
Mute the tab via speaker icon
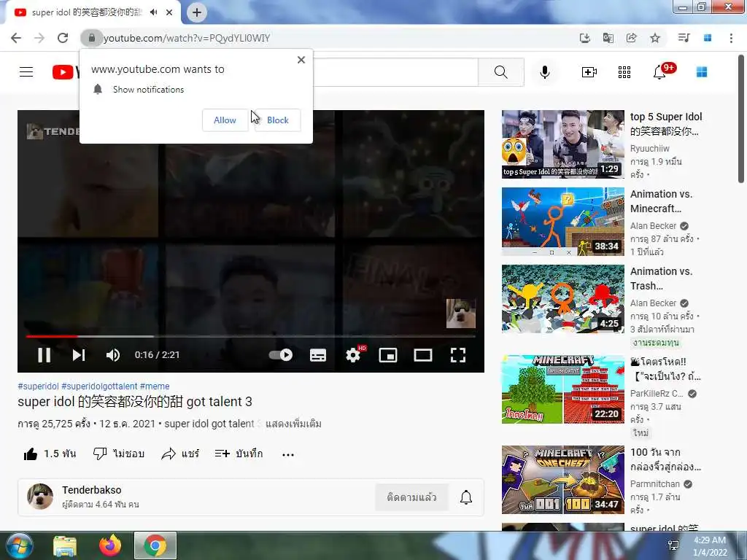[153, 12]
